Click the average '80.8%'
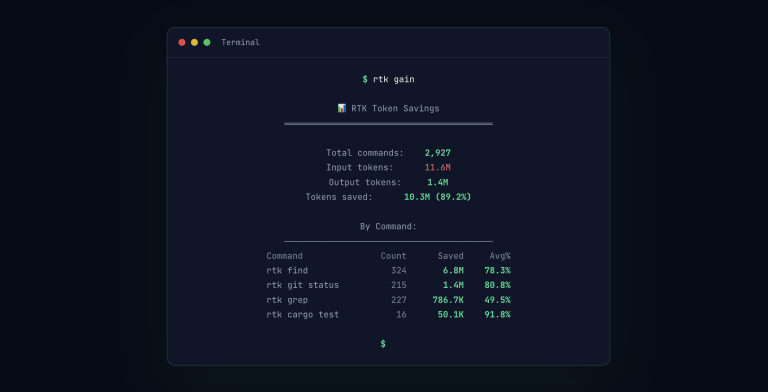 [x=498, y=285]
